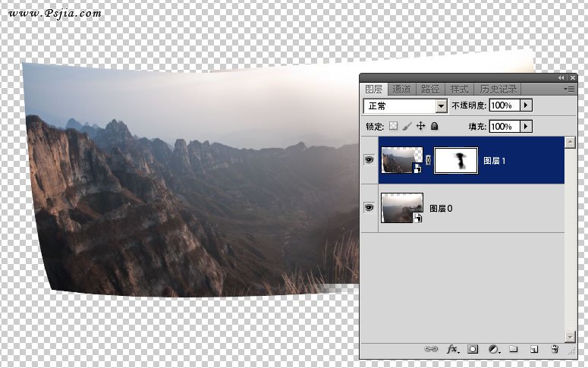
Task: Toggle the mask link on 图层 1
Action: click(428, 160)
